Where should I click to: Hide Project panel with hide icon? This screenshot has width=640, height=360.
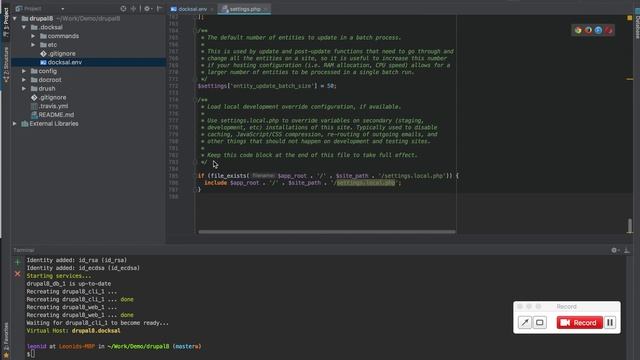(x=160, y=9)
